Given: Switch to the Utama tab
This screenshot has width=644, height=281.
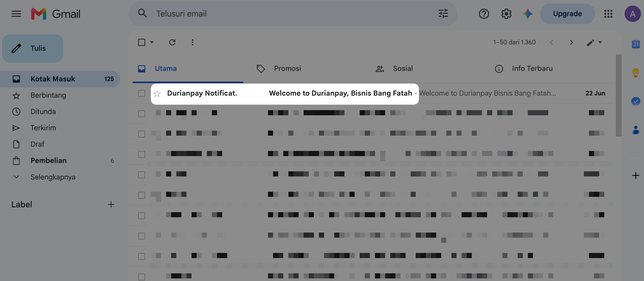Looking at the screenshot, I should point(188,69).
